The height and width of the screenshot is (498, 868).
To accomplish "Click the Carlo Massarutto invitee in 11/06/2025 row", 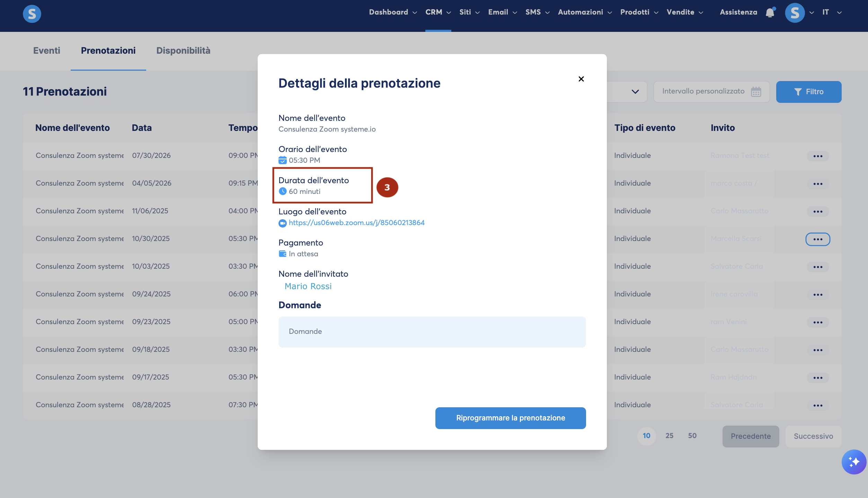I will pyautogui.click(x=739, y=211).
